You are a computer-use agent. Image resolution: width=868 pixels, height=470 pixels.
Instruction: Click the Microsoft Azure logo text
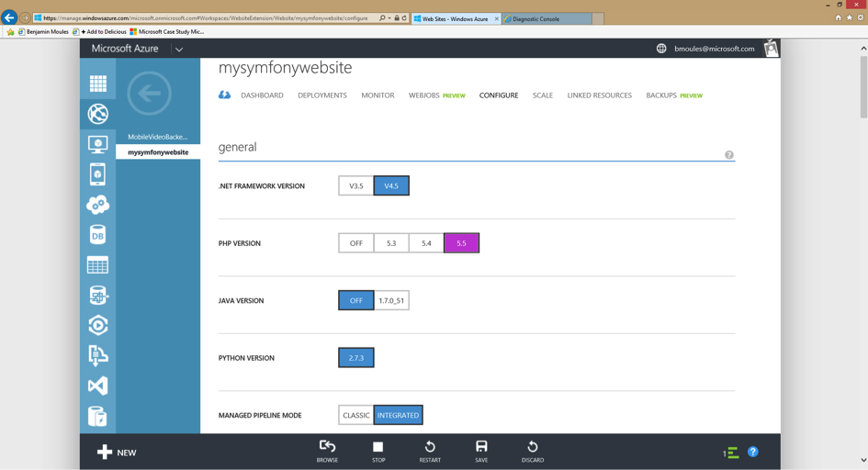click(125, 49)
